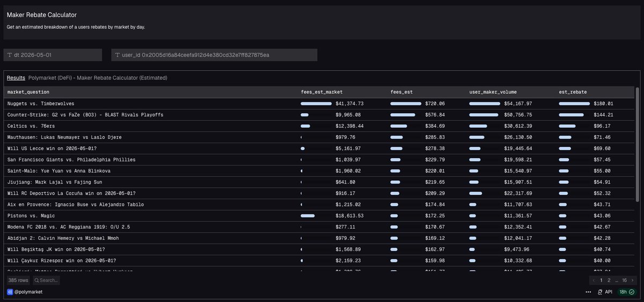Click the API icon button
644x302 pixels.
pos(605,292)
